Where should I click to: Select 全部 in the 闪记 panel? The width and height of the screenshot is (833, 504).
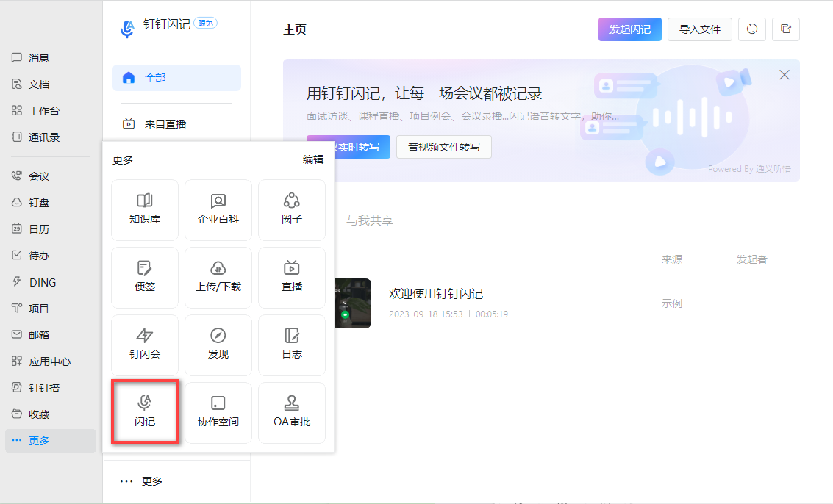pos(176,78)
